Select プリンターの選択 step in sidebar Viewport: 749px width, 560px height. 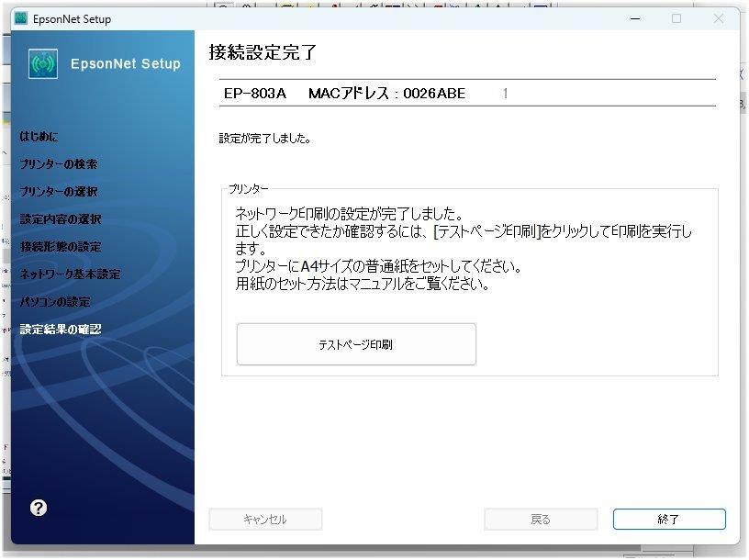(58, 192)
